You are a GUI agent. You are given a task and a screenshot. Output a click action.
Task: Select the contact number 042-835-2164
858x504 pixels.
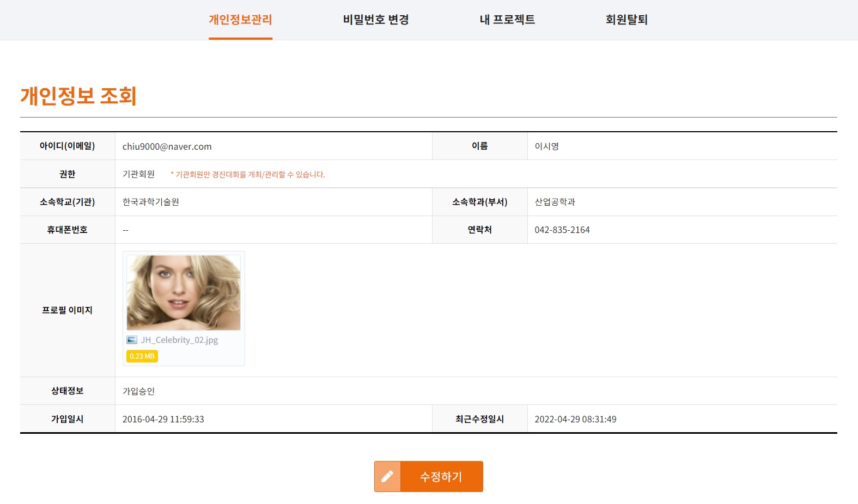click(x=562, y=230)
